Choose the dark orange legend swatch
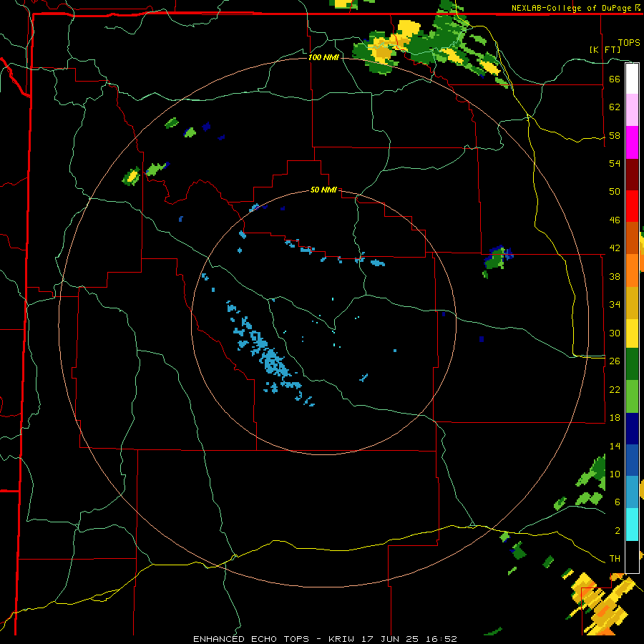This screenshot has width=644, height=644. coord(632,238)
